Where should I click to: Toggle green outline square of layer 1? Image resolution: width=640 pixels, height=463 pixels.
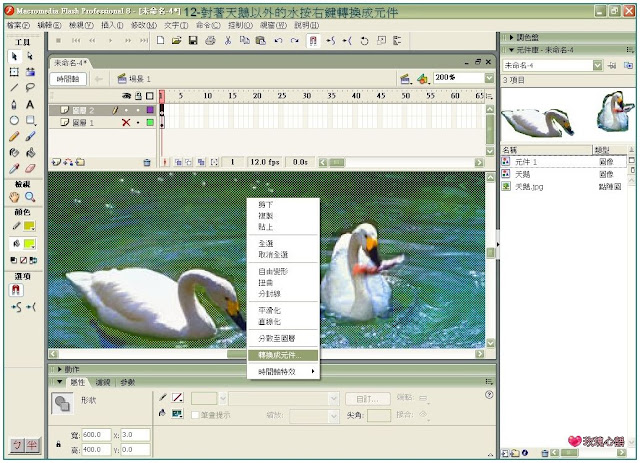pos(150,122)
